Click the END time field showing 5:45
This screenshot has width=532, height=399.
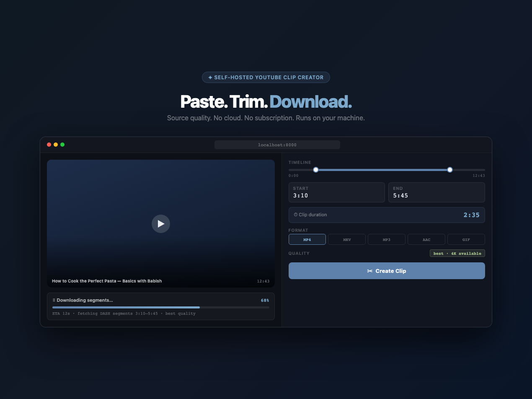coord(436,192)
